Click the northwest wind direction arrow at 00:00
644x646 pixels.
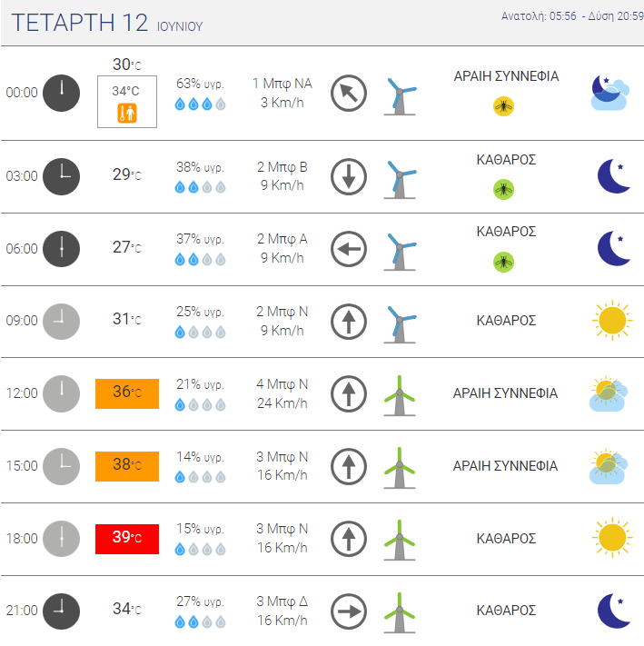(349, 93)
